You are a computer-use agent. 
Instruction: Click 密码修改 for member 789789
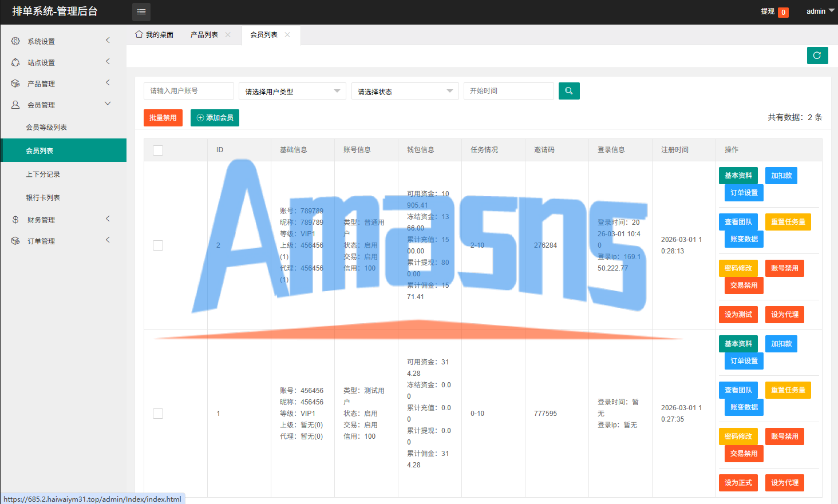point(738,268)
